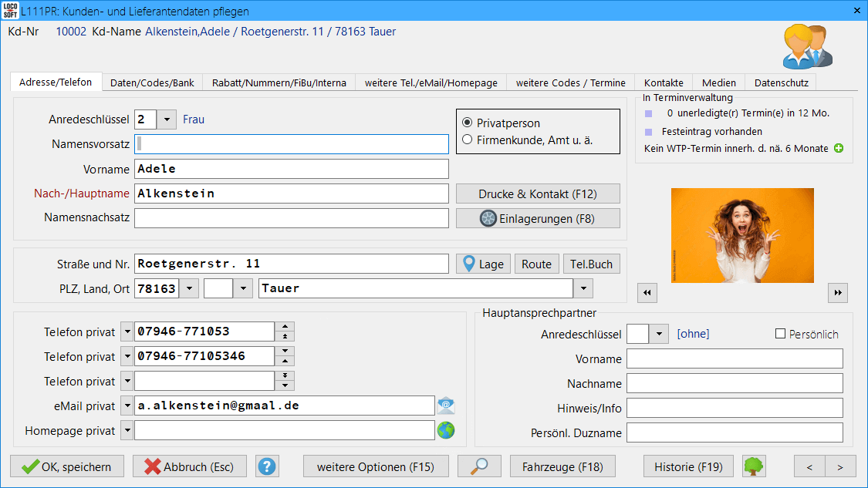Show next customer photo with forward arrows
This screenshot has height=488, width=868.
click(838, 293)
